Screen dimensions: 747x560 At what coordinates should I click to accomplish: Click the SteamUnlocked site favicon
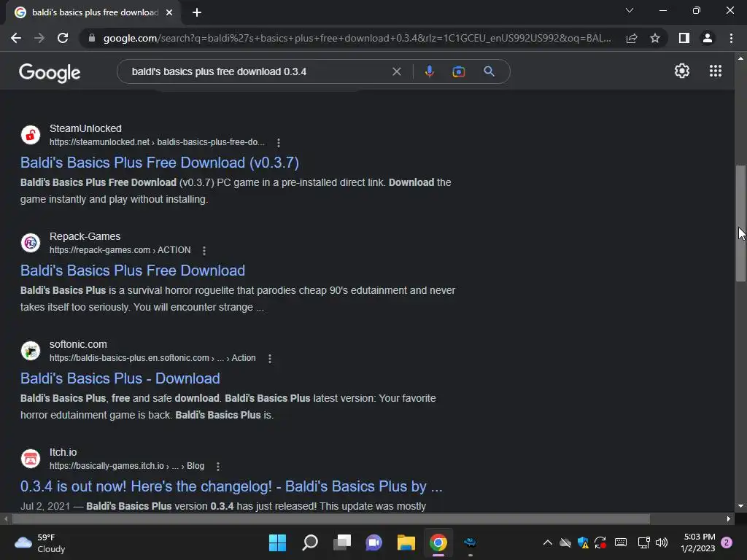pos(31,135)
